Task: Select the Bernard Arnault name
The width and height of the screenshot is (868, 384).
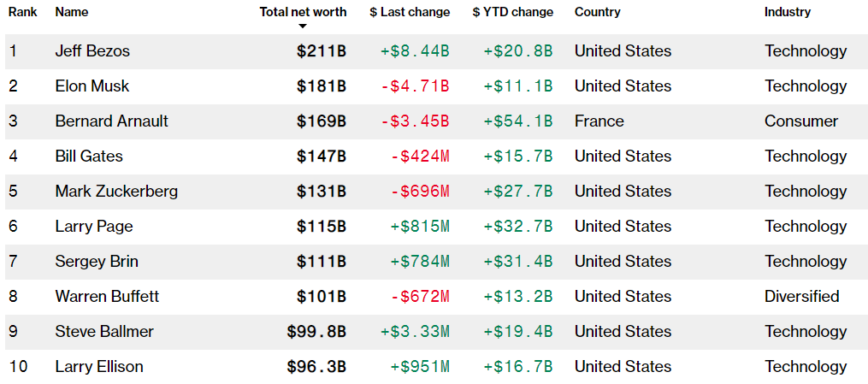Action: point(111,121)
